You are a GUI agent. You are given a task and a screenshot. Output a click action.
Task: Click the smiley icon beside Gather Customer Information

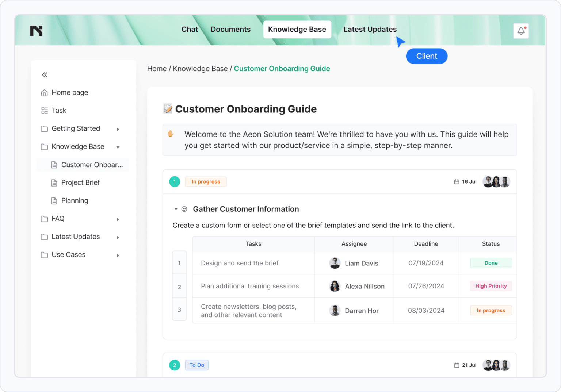click(x=184, y=209)
